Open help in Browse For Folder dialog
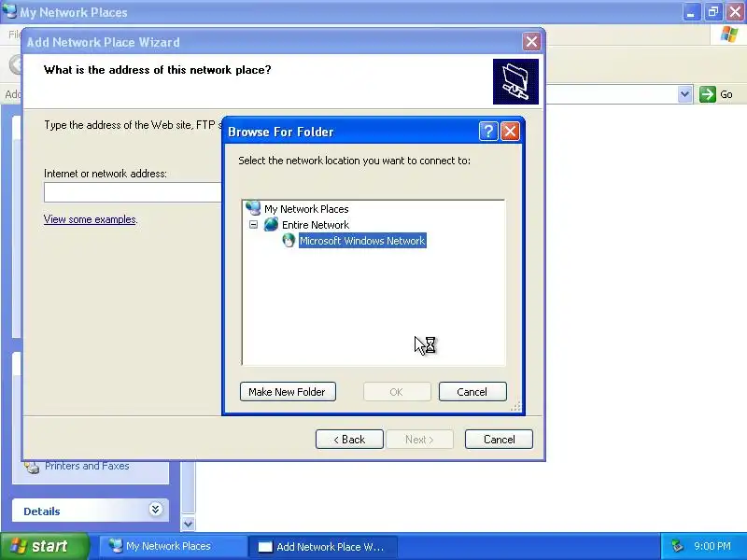 click(488, 131)
